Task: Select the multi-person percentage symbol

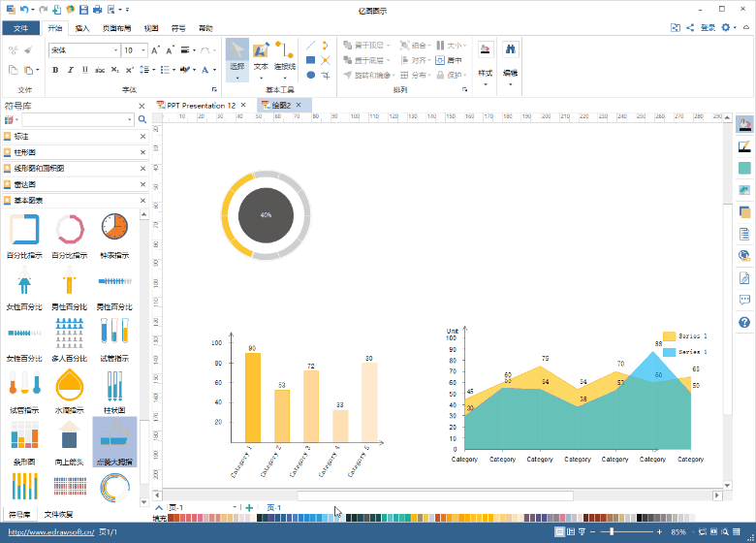Action: click(x=70, y=333)
